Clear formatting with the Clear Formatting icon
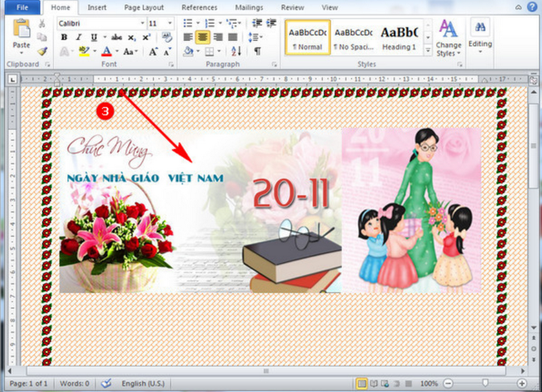Viewport: 542px width, 392px height. click(x=166, y=36)
